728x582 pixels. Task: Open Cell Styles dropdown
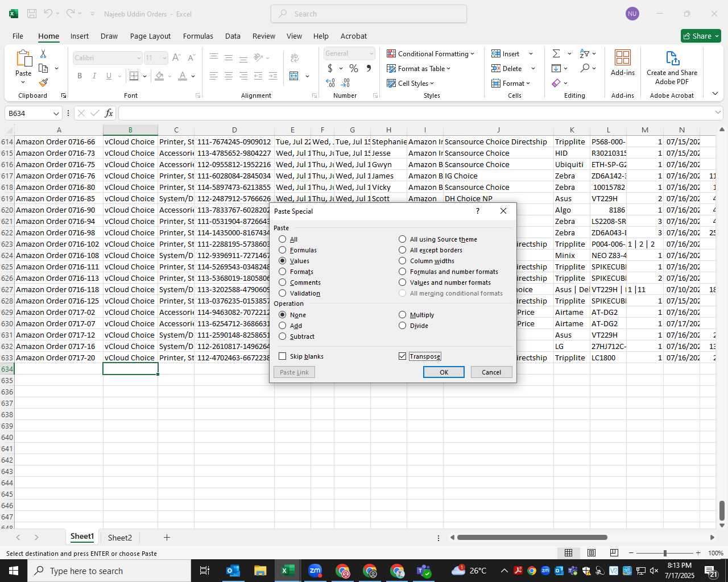click(411, 83)
